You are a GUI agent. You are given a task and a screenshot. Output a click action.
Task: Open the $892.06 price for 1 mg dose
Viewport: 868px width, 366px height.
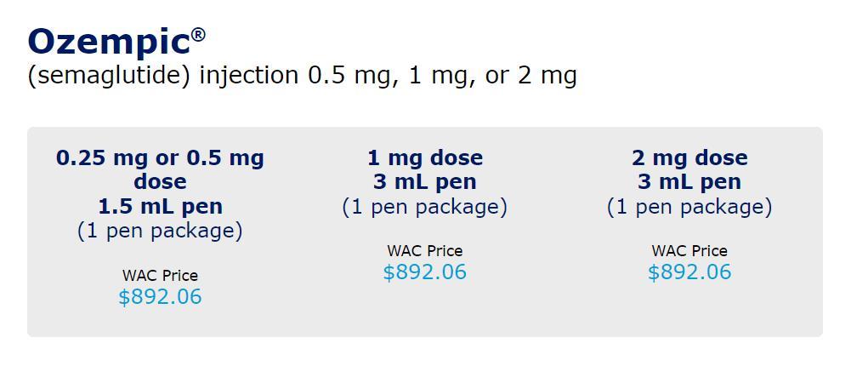pyautogui.click(x=425, y=272)
